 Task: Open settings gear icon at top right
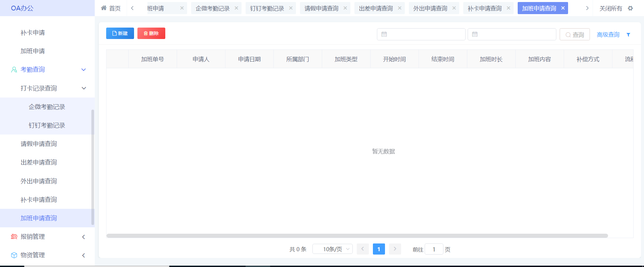pos(630,8)
